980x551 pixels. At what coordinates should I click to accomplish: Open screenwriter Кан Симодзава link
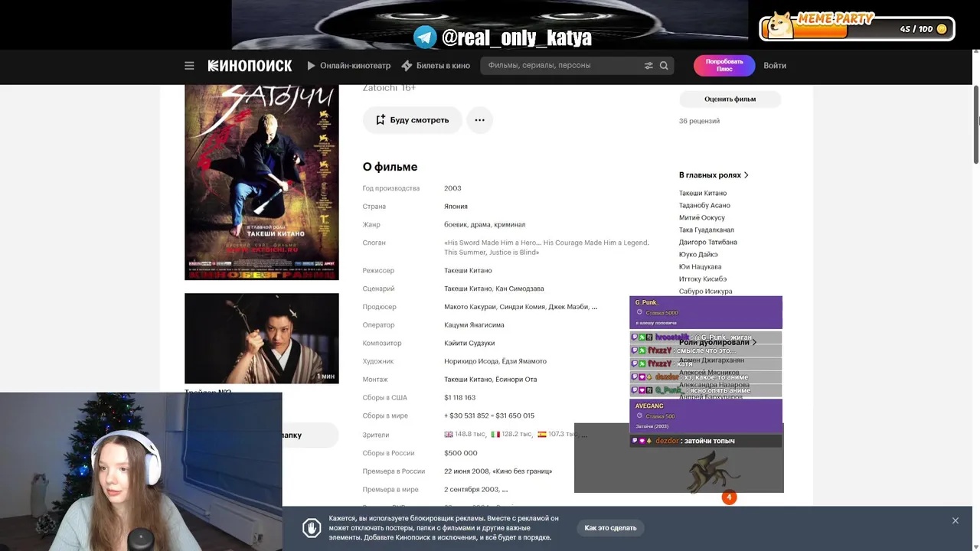click(520, 289)
